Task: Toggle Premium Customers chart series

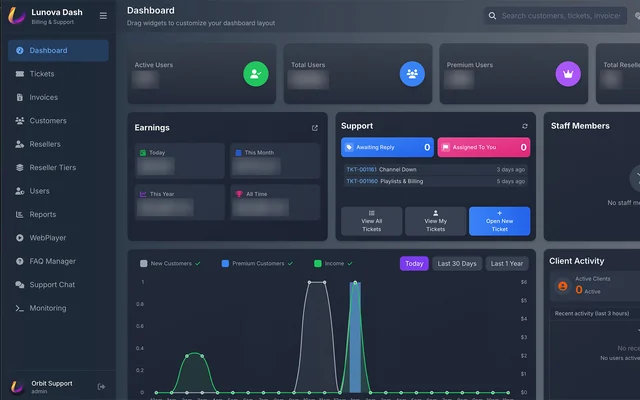Action: click(257, 264)
